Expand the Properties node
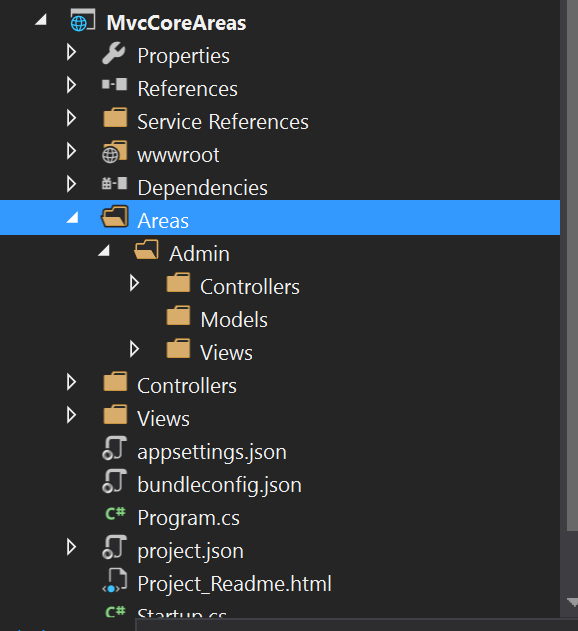This screenshot has height=631, width=578. tap(72, 52)
